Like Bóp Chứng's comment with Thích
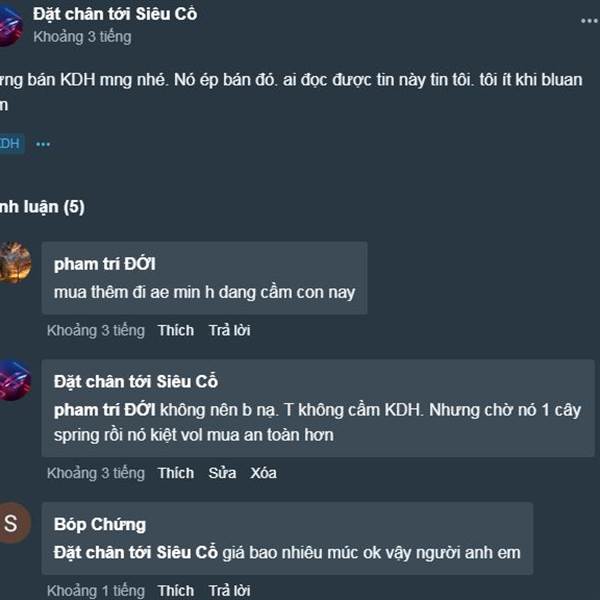Screen dimensions: 600x600 point(176,591)
